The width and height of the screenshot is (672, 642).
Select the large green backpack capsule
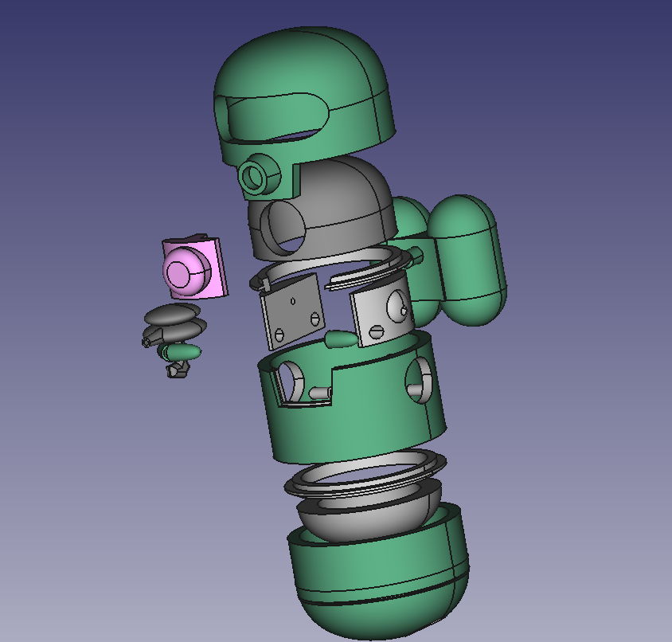tap(467, 260)
